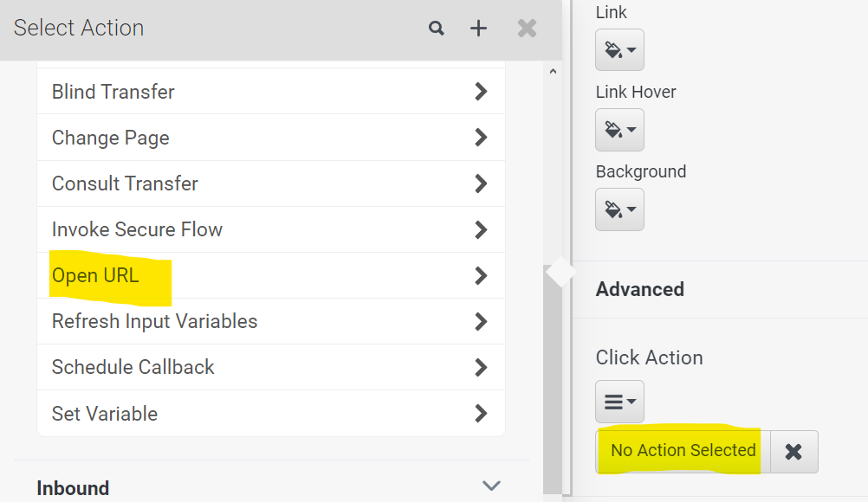Open the Background color paint bucket picker
The height and width of the screenshot is (502, 868).
(619, 209)
